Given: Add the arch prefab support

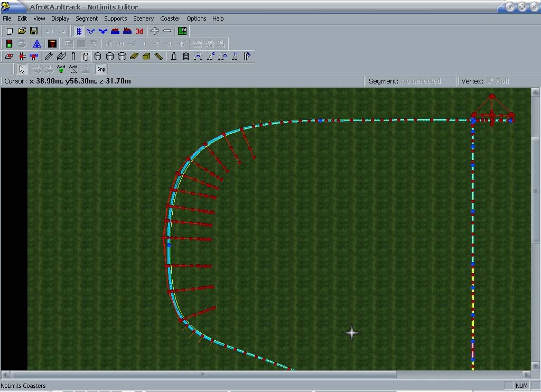Looking at the screenshot, I should [198, 56].
